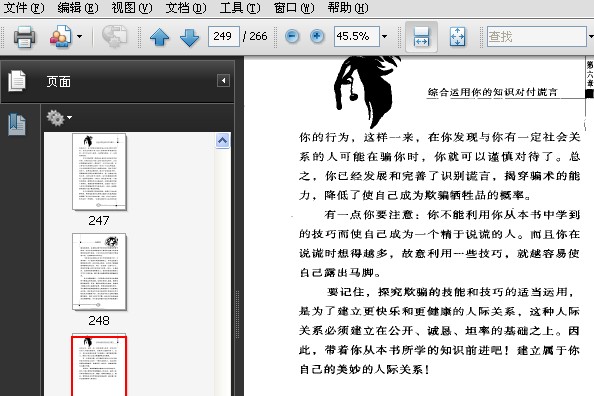Zoom in with the plus button
Viewport: 594px width, 396px height.
(317, 37)
